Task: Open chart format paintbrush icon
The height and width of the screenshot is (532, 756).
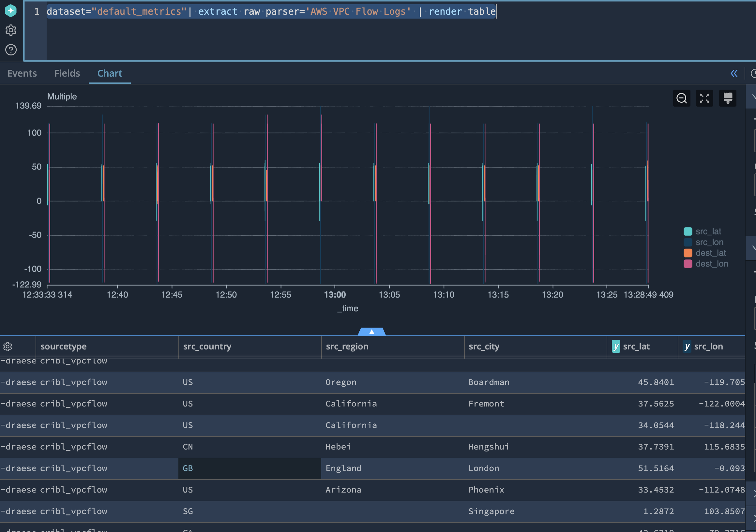Action: point(727,98)
